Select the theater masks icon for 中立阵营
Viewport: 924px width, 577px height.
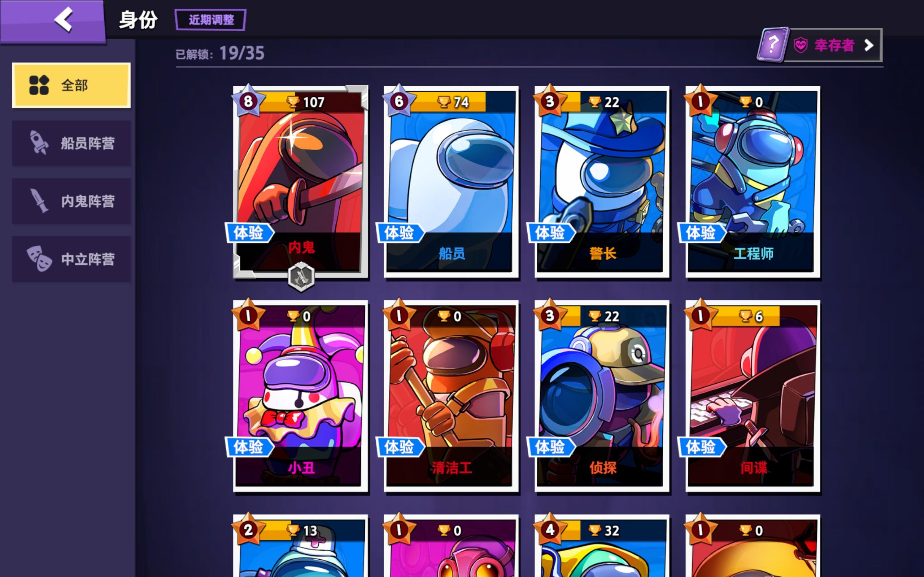39,259
